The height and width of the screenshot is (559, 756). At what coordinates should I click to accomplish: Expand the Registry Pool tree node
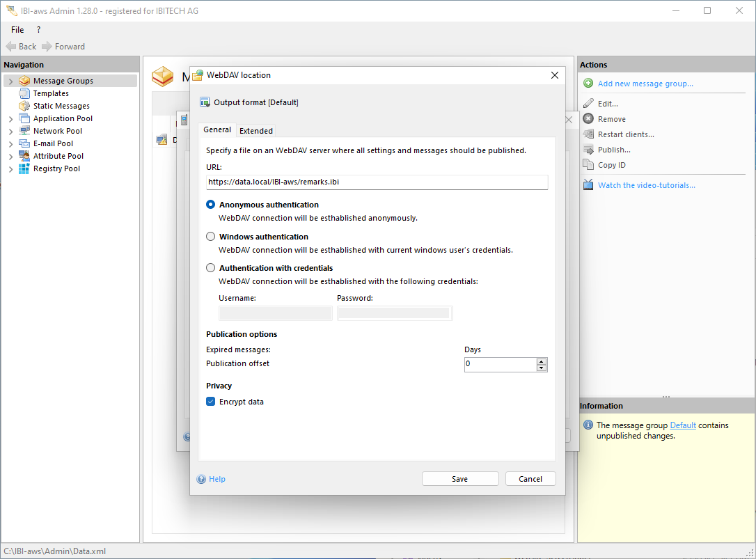click(x=10, y=169)
